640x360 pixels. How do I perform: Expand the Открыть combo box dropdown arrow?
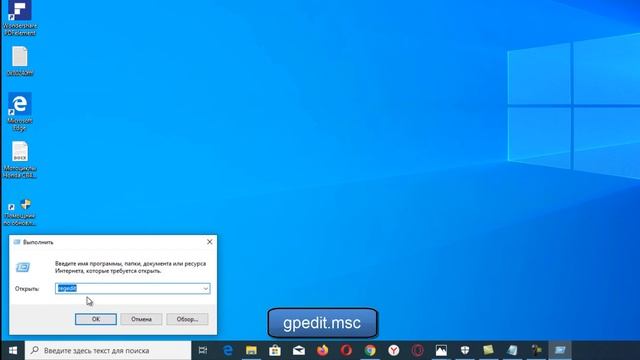click(206, 289)
